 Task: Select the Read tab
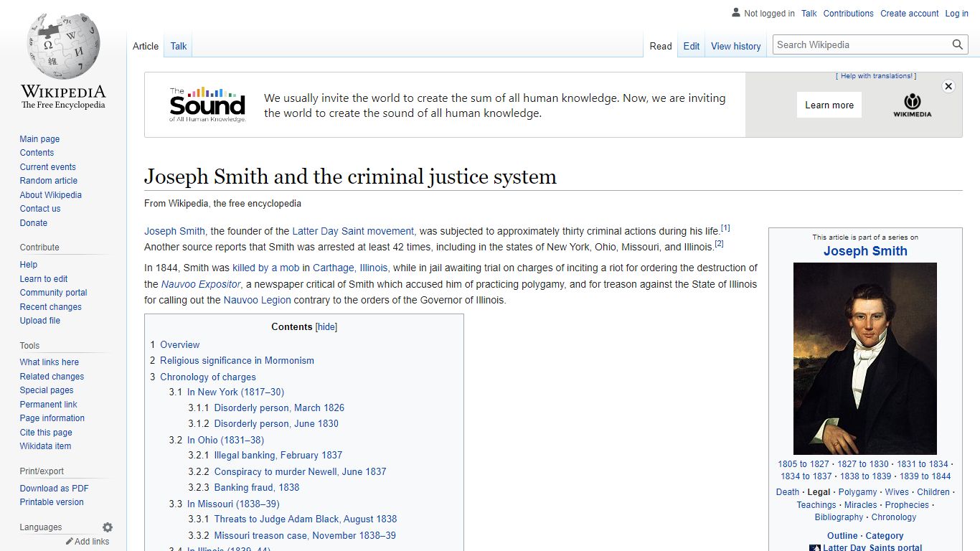pos(661,46)
